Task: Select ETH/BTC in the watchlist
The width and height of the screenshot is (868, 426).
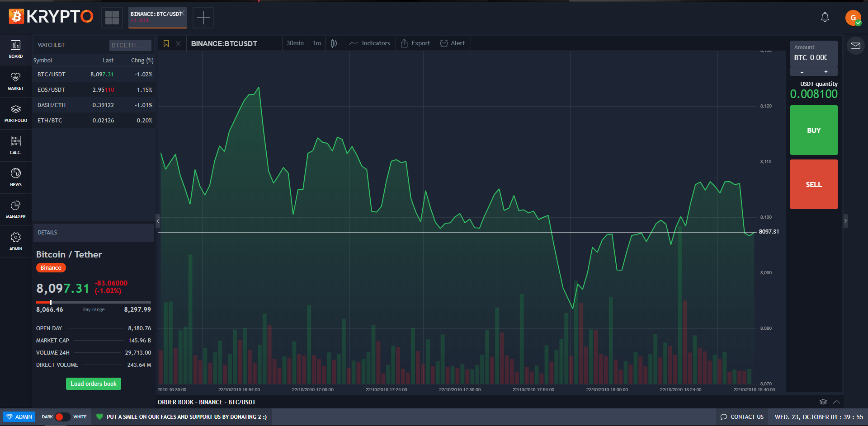Action: click(94, 121)
